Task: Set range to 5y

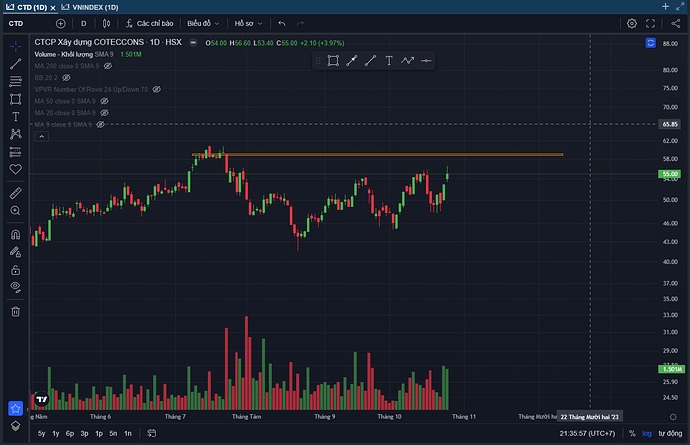Action: [41, 434]
